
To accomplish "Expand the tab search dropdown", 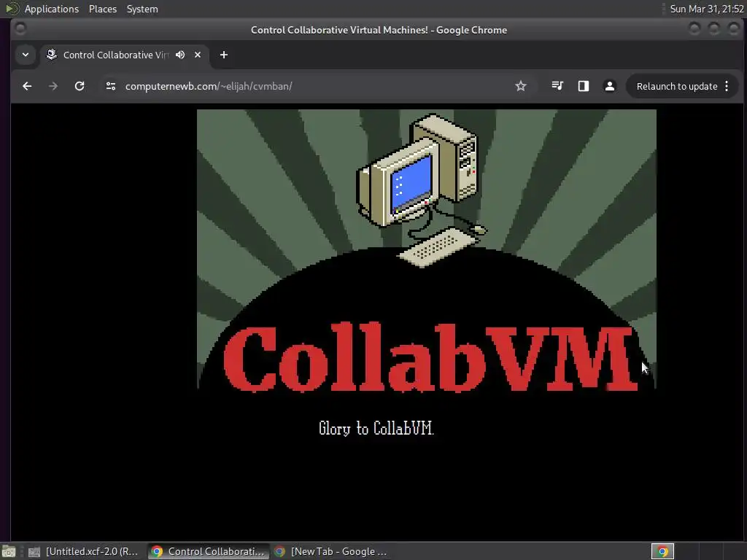I will [x=26, y=55].
